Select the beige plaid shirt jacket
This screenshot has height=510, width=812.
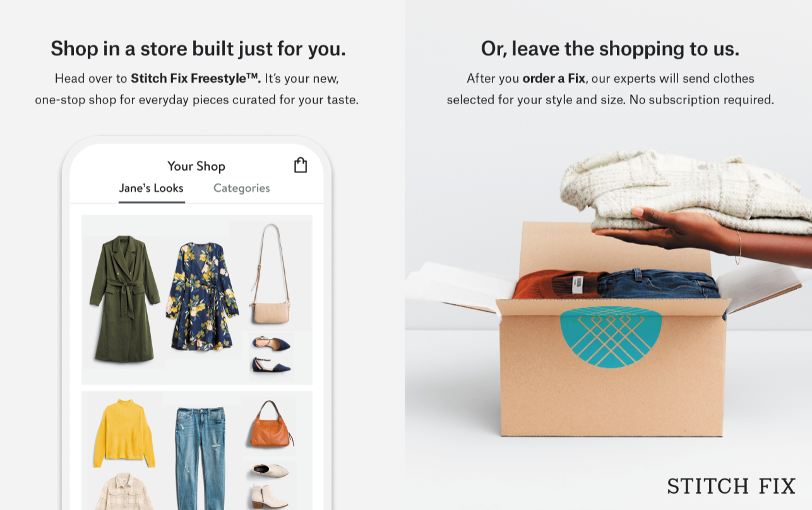coord(124,491)
